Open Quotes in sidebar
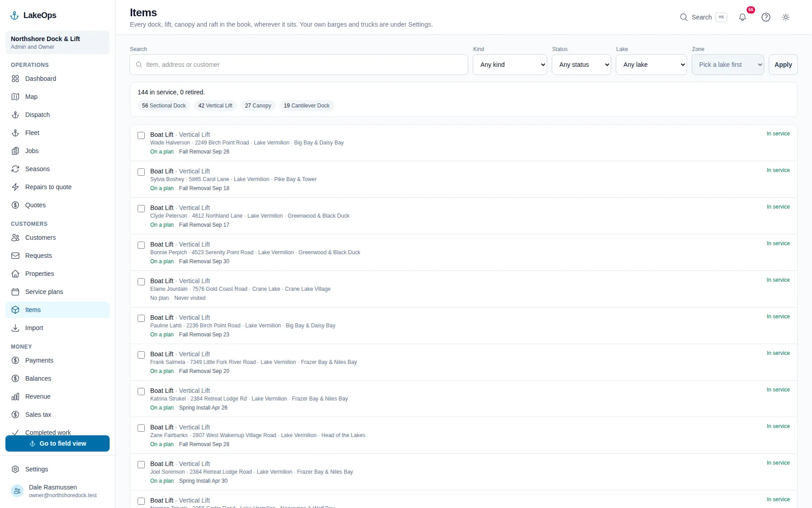The width and height of the screenshot is (812, 508). pyautogui.click(x=57, y=205)
